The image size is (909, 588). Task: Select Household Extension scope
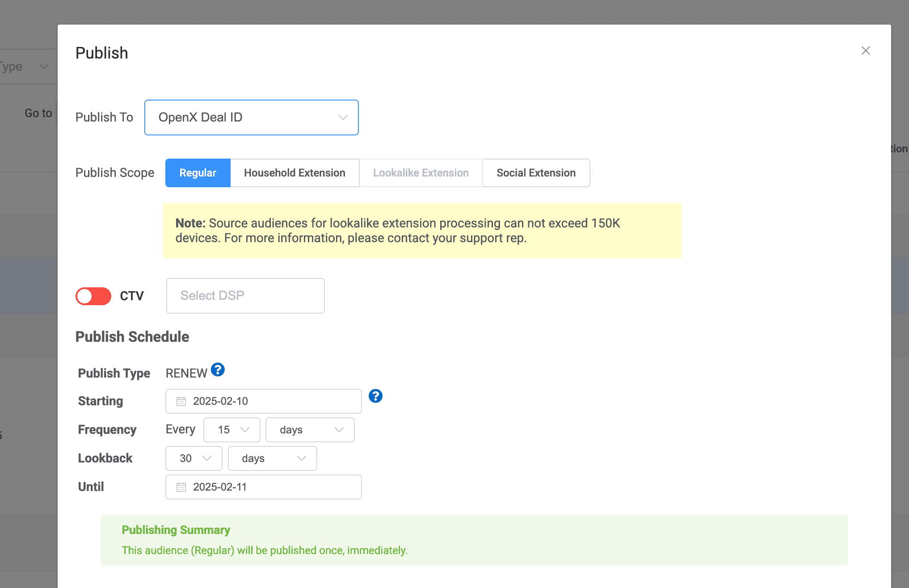295,173
